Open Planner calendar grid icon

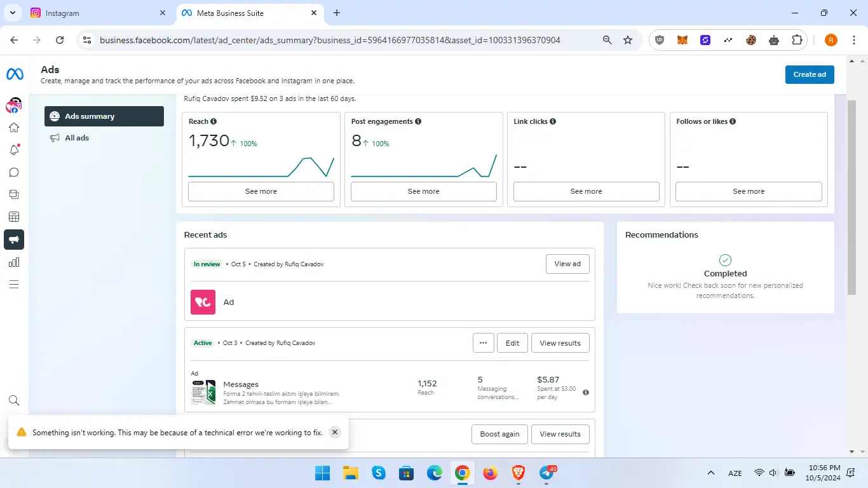click(14, 217)
